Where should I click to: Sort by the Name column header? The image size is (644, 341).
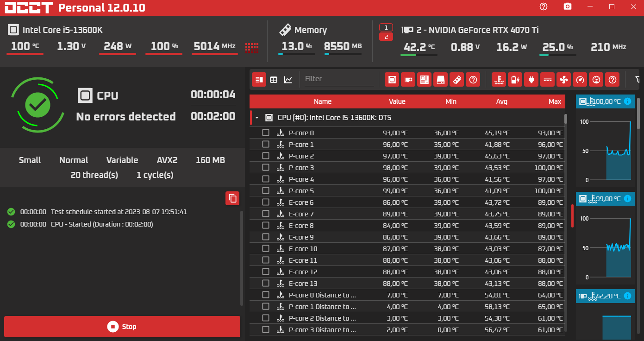pos(323,101)
